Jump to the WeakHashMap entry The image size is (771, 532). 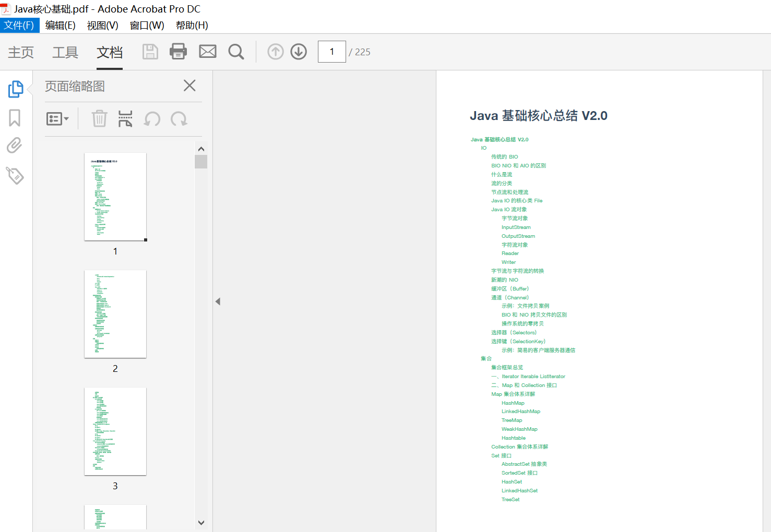519,429
